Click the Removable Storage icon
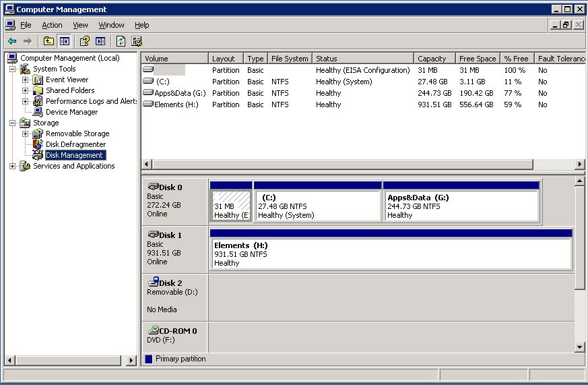This screenshot has width=588, height=385. (x=38, y=134)
